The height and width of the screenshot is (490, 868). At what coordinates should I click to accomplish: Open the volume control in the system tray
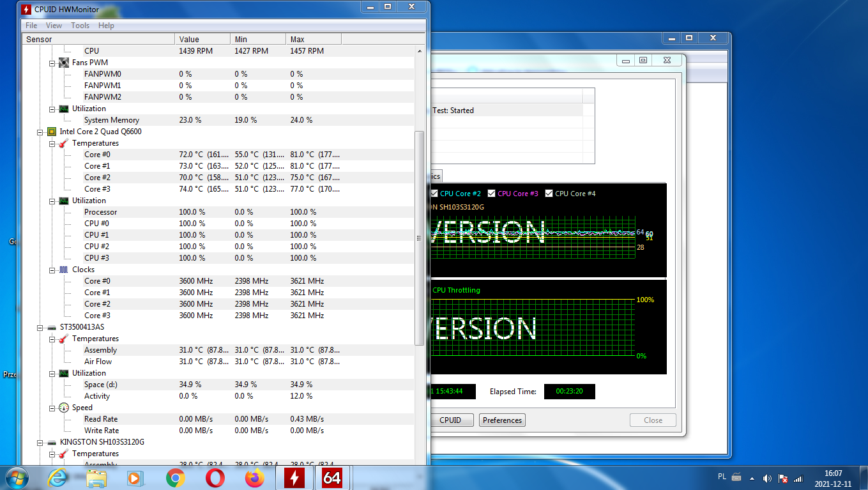767,478
